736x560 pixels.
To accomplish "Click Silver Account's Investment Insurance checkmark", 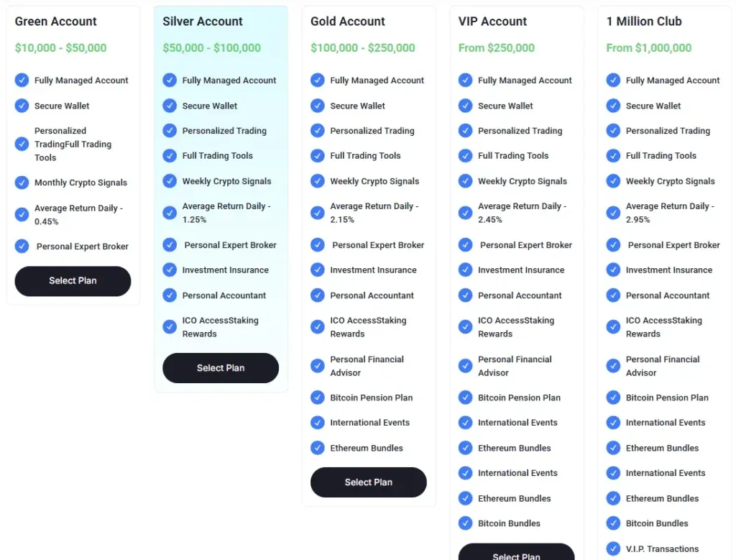I will 170,270.
